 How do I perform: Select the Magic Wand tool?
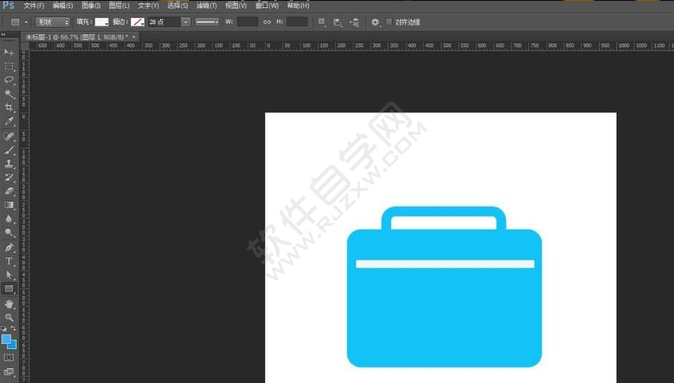9,94
